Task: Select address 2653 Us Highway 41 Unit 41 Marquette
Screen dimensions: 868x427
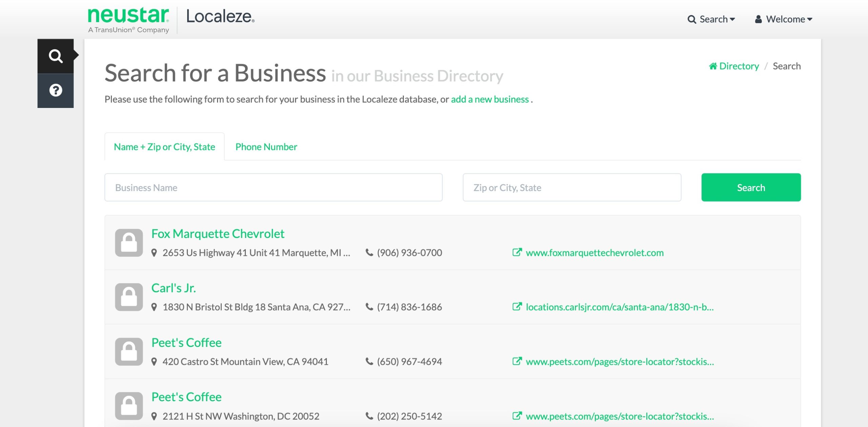Action: [x=256, y=253]
